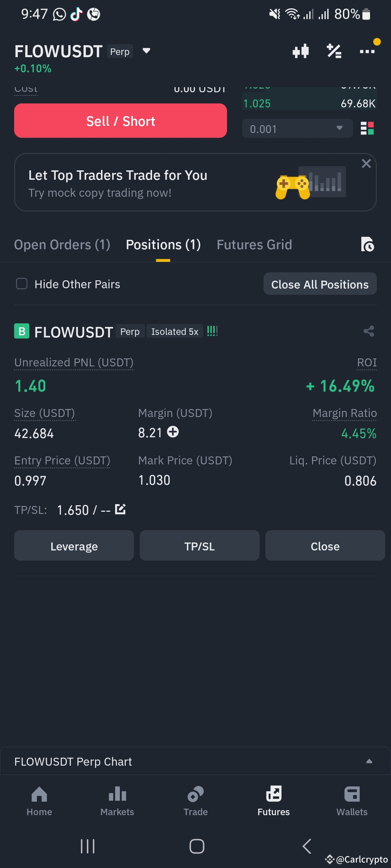Open the candlestick chart view icon
Screen dimensions: 391x868
tap(300, 51)
